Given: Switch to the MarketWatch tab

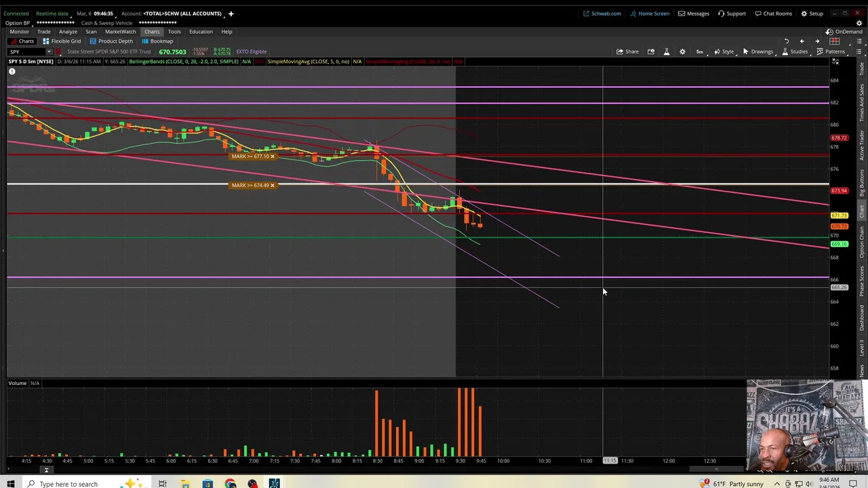Looking at the screenshot, I should [x=121, y=32].
